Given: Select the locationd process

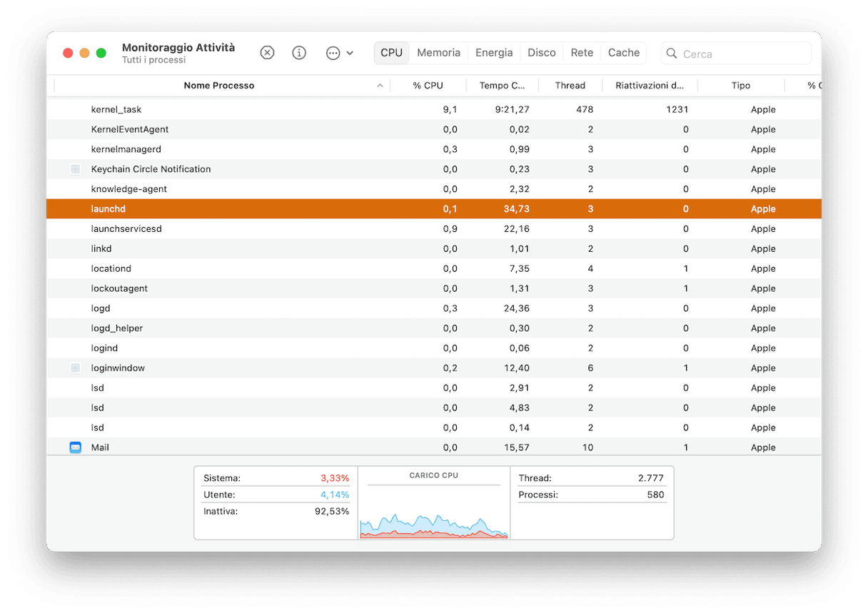Looking at the screenshot, I should (x=434, y=269).
